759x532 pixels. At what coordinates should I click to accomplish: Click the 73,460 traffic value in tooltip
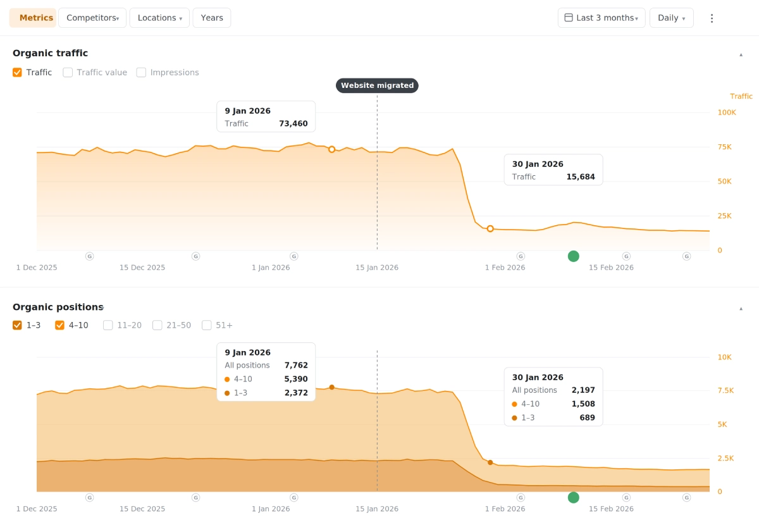293,123
